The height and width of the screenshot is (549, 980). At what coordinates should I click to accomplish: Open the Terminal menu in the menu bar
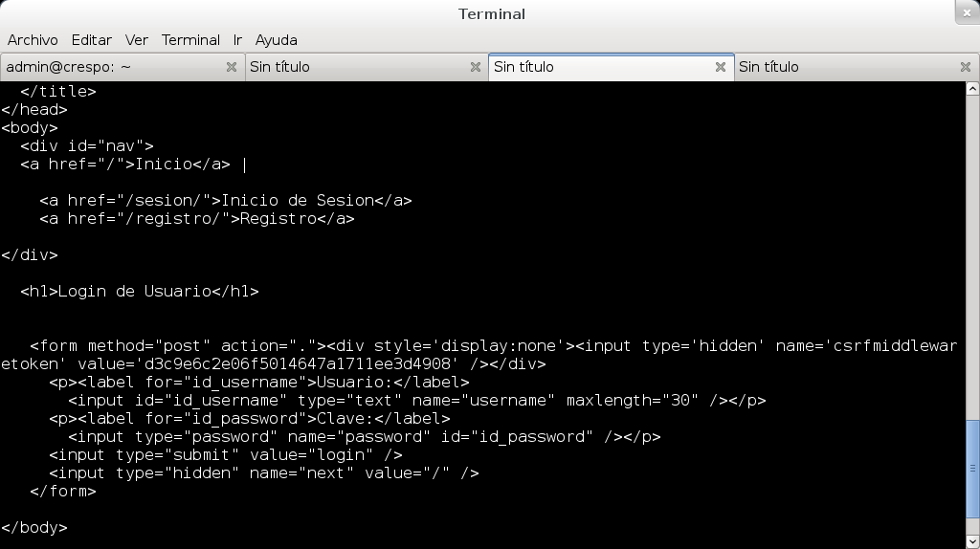tap(190, 40)
